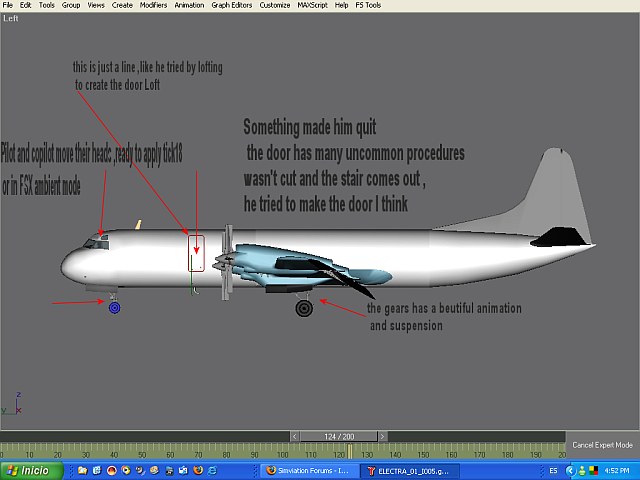The width and height of the screenshot is (640, 480).
Task: Select the blue nose gear wheel
Action: click(x=115, y=308)
